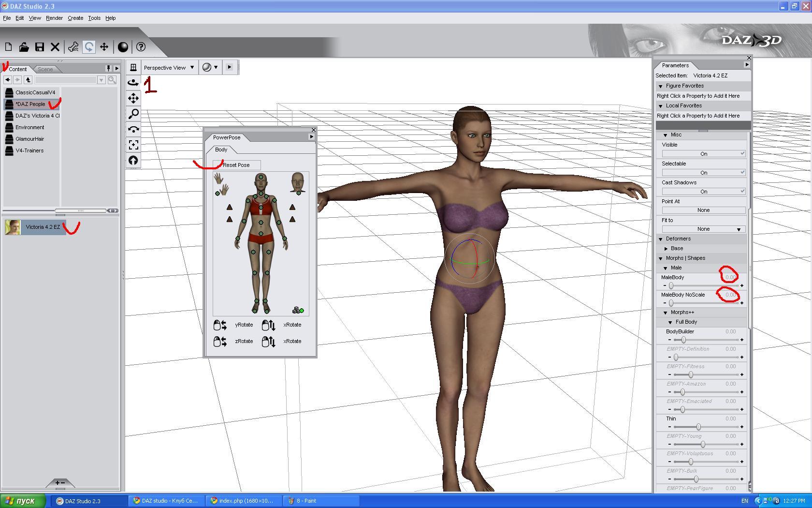
Task: Create a new scene with New icon
Action: point(8,47)
